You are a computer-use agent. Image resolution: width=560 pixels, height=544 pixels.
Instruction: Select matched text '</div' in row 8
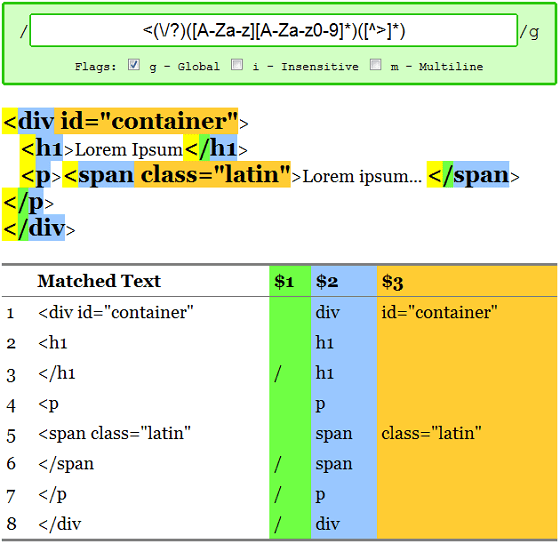coord(60,524)
